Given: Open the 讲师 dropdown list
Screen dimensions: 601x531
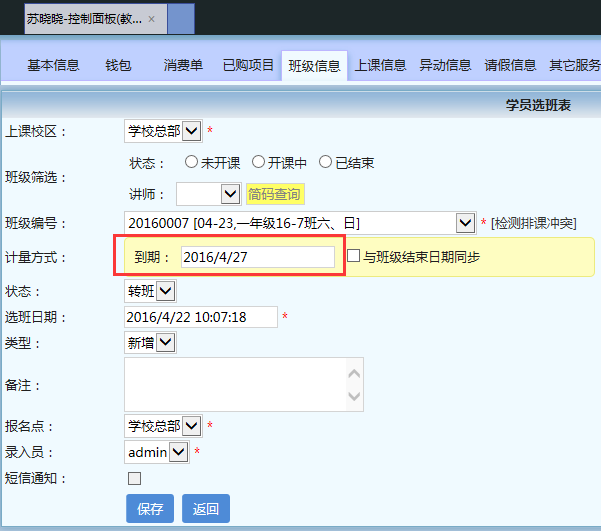Looking at the screenshot, I should click(230, 194).
